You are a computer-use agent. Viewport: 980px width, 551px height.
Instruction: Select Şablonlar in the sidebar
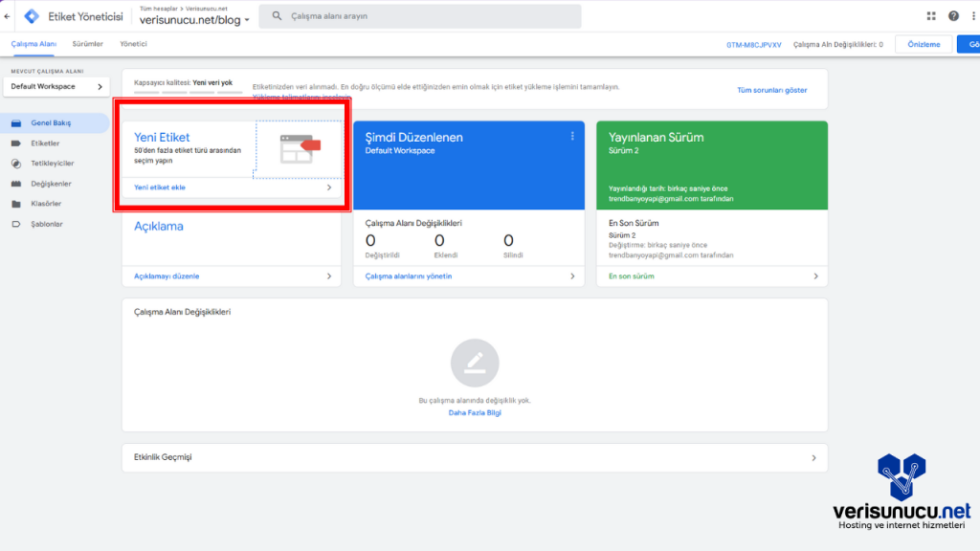pyautogui.click(x=47, y=224)
